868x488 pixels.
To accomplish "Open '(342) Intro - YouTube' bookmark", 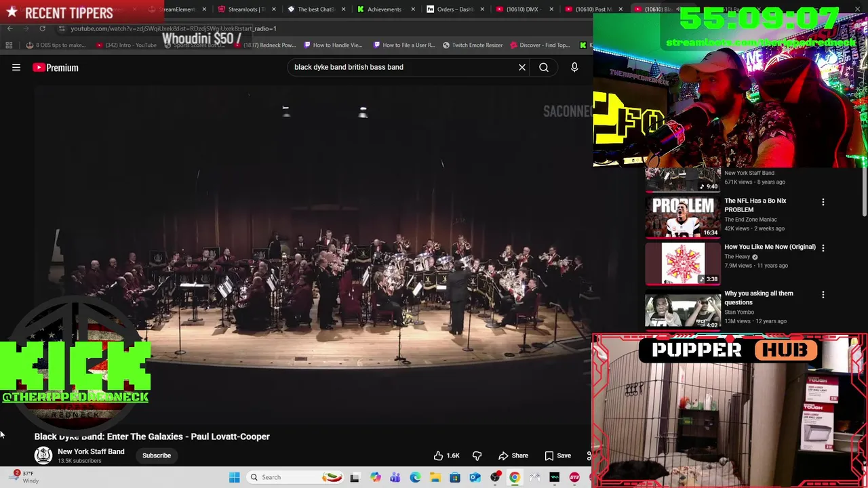I will (x=126, y=45).
